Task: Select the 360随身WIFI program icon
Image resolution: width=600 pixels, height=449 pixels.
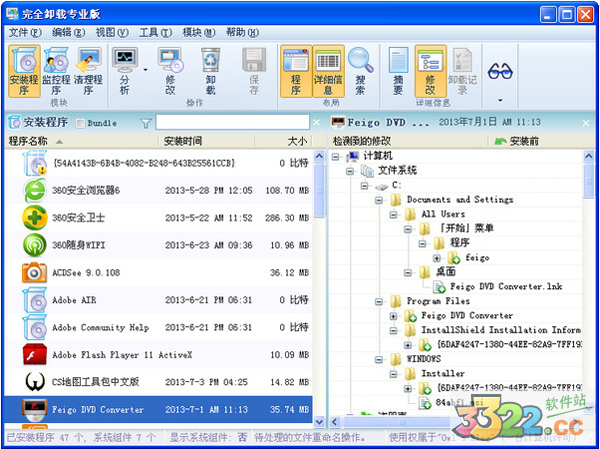Action: point(35,245)
